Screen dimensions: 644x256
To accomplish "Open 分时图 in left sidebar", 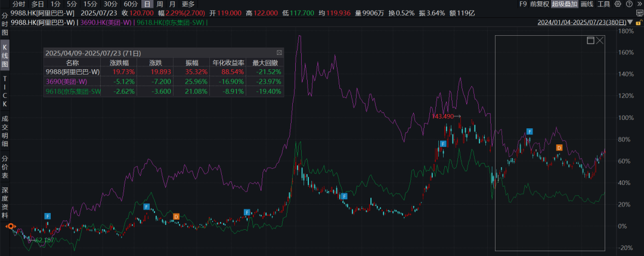I will (5, 25).
